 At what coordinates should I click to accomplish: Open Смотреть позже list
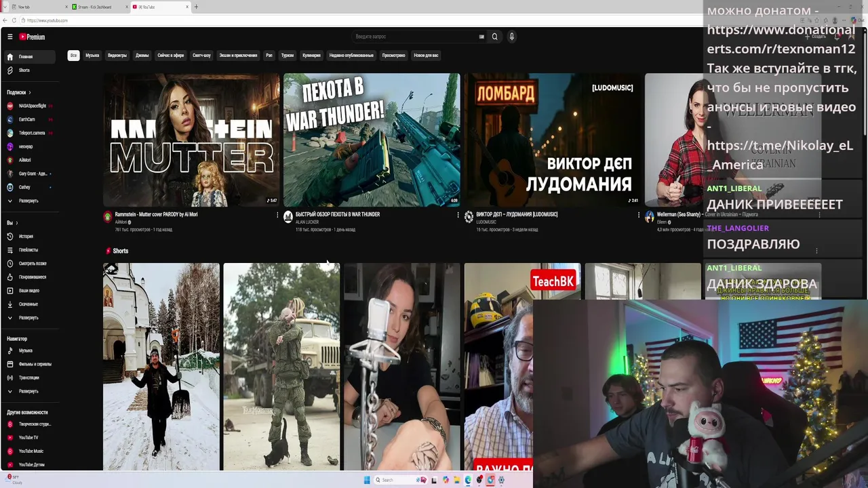tap(29, 264)
